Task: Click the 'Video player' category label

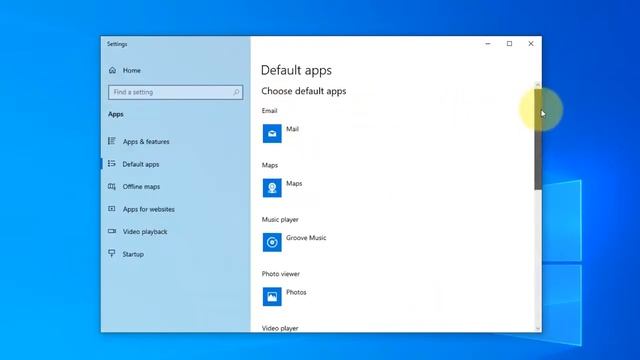Action: click(x=280, y=328)
